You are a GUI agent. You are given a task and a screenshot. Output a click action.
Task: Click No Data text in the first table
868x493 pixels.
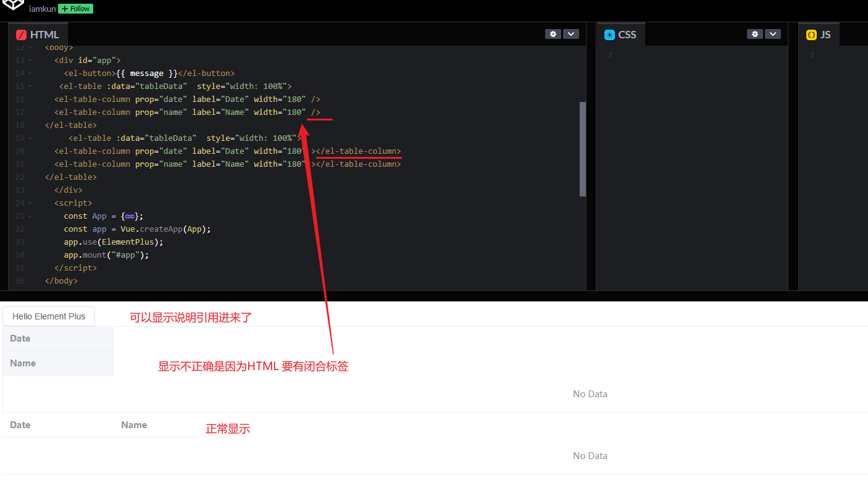[590, 394]
